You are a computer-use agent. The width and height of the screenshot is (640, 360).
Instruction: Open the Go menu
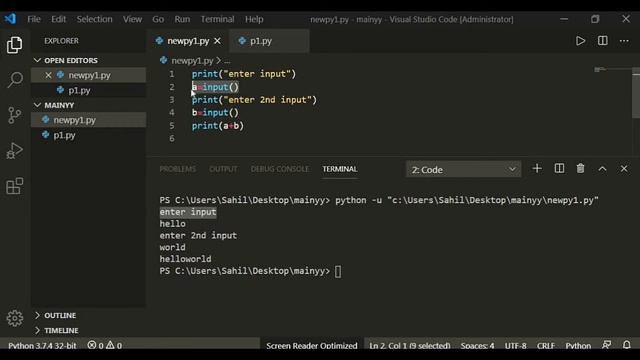click(x=158, y=19)
